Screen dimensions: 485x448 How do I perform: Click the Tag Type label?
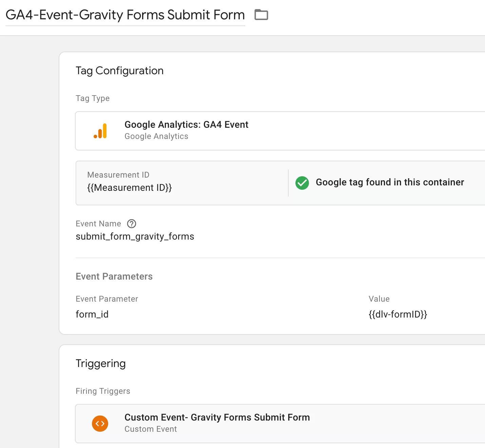tap(93, 98)
